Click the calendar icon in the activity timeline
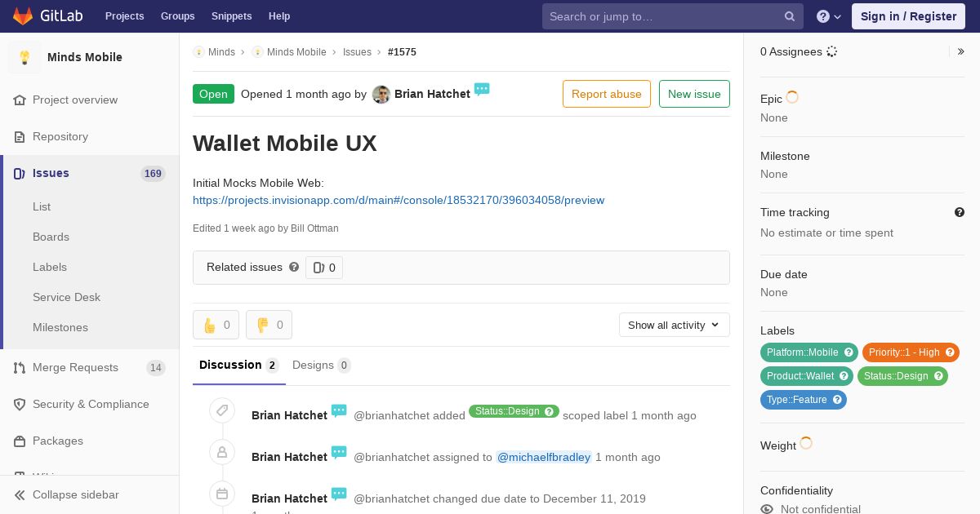The image size is (980, 514). pos(222,494)
